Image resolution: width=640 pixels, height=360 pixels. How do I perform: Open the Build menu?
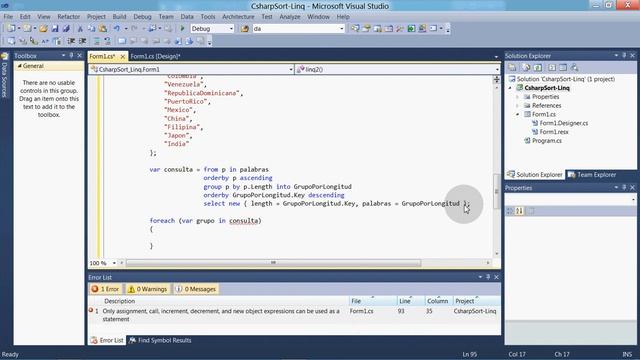click(119, 17)
